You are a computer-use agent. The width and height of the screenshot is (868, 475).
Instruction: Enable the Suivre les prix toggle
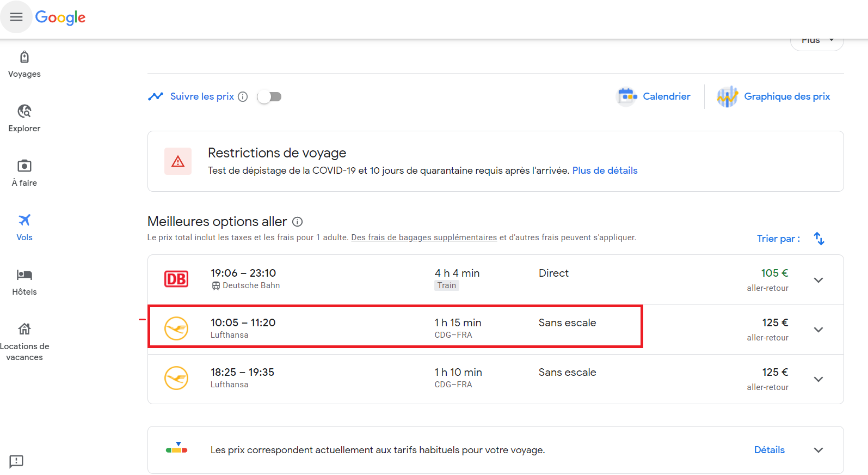tap(269, 96)
